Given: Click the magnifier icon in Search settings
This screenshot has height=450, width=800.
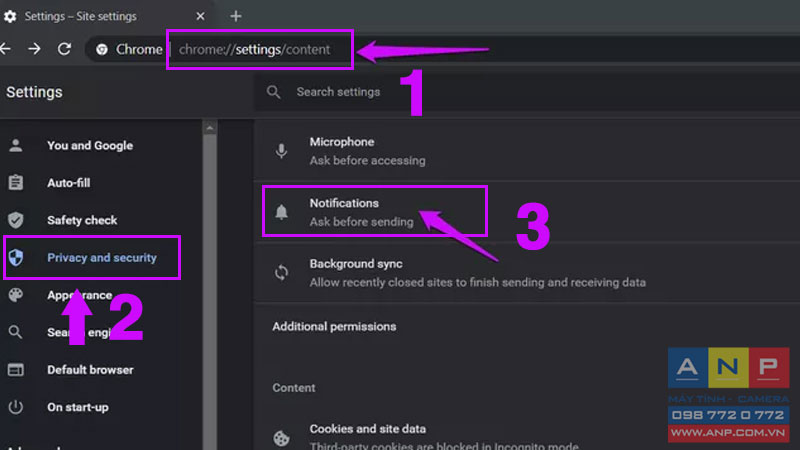Looking at the screenshot, I should [x=273, y=92].
